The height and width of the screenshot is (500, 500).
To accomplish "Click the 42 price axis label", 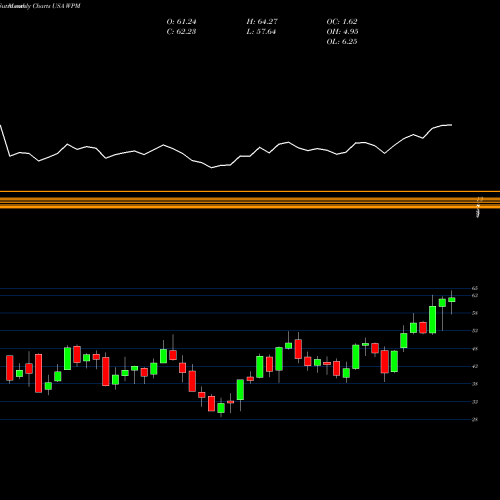I will pos(475,366).
